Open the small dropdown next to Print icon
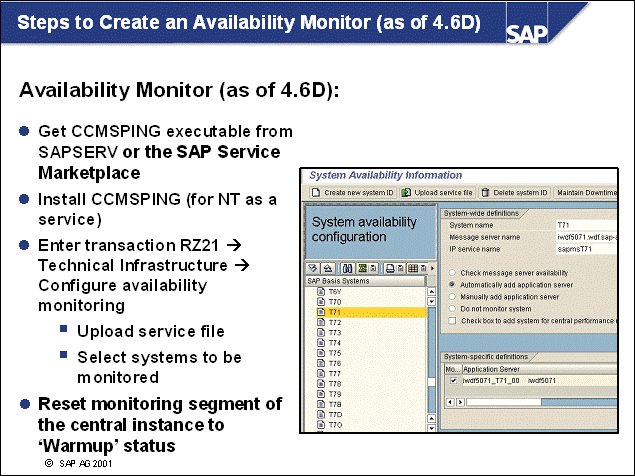Image resolution: width=635 pixels, height=476 pixels. click(400, 269)
